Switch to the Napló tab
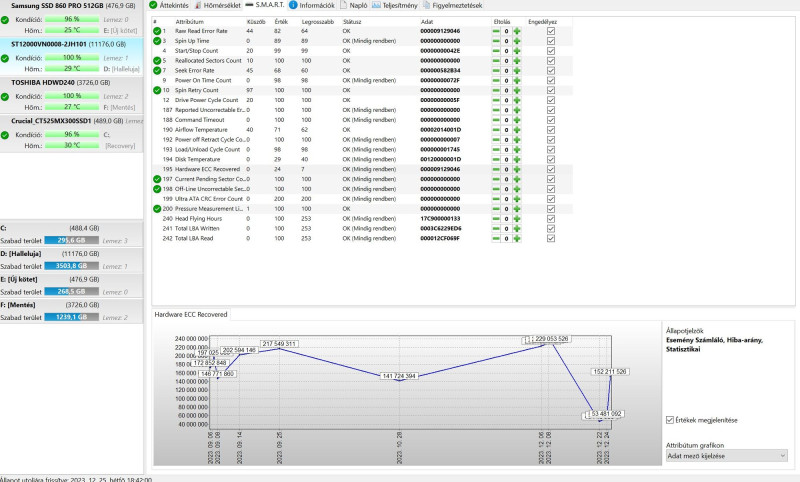Screen dimensions: 800x482 click(x=354, y=5)
